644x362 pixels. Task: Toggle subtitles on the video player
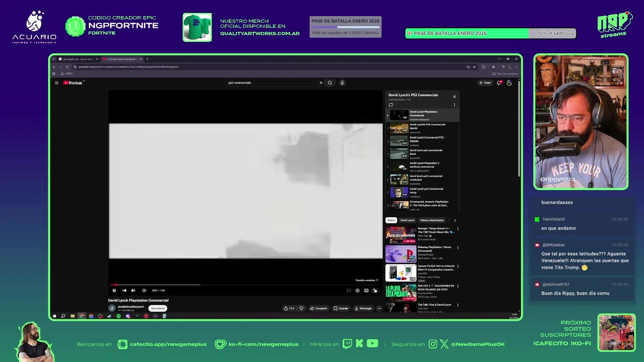349,290
